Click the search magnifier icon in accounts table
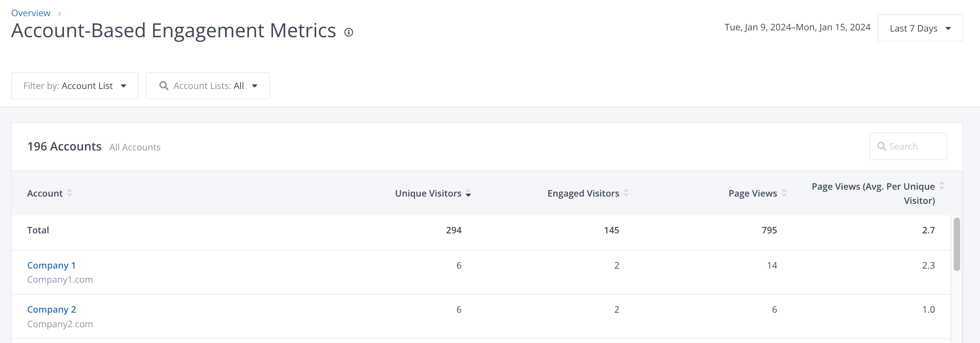This screenshot has width=980, height=343. pos(881,146)
